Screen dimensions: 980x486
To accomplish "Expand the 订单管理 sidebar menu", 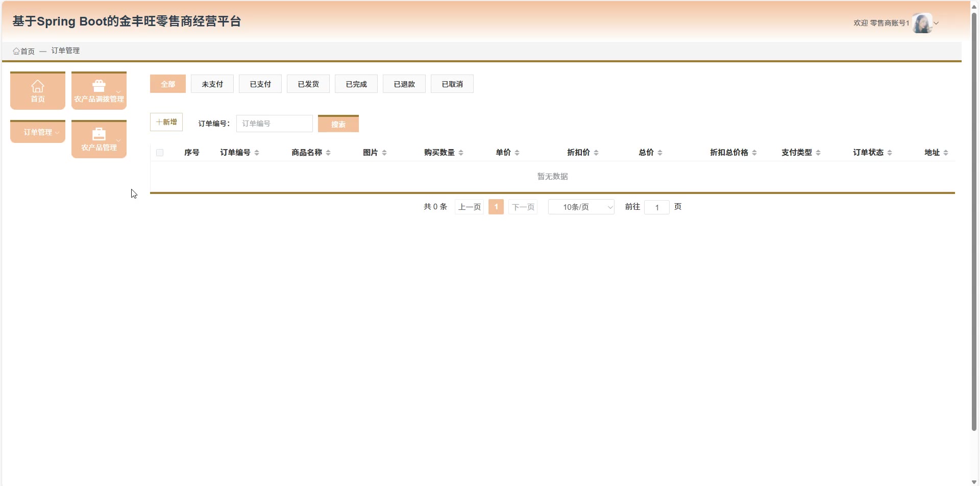I will 38,132.
